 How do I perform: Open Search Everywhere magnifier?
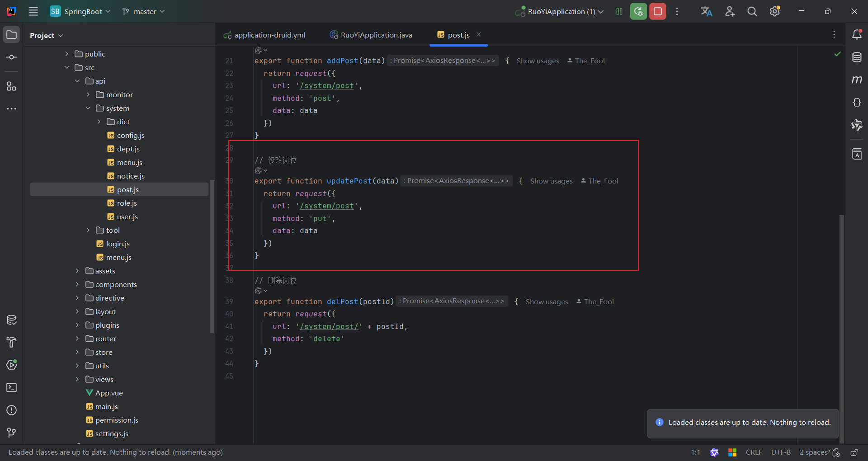752,11
